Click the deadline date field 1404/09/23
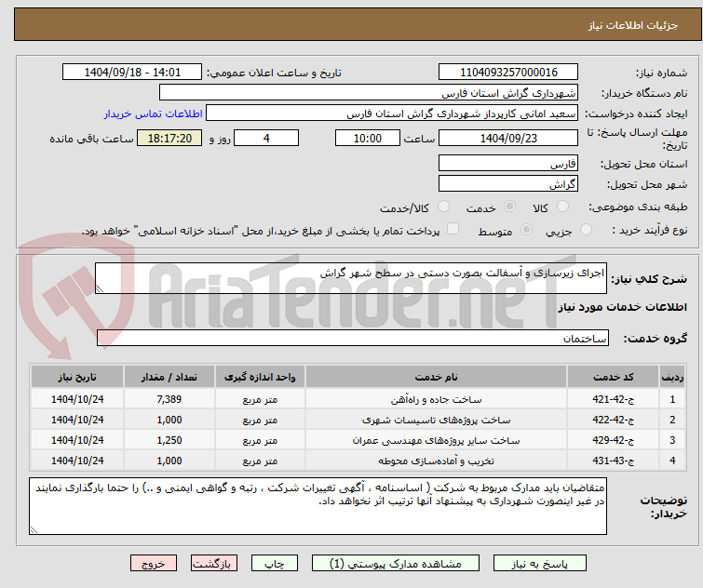 (508, 138)
